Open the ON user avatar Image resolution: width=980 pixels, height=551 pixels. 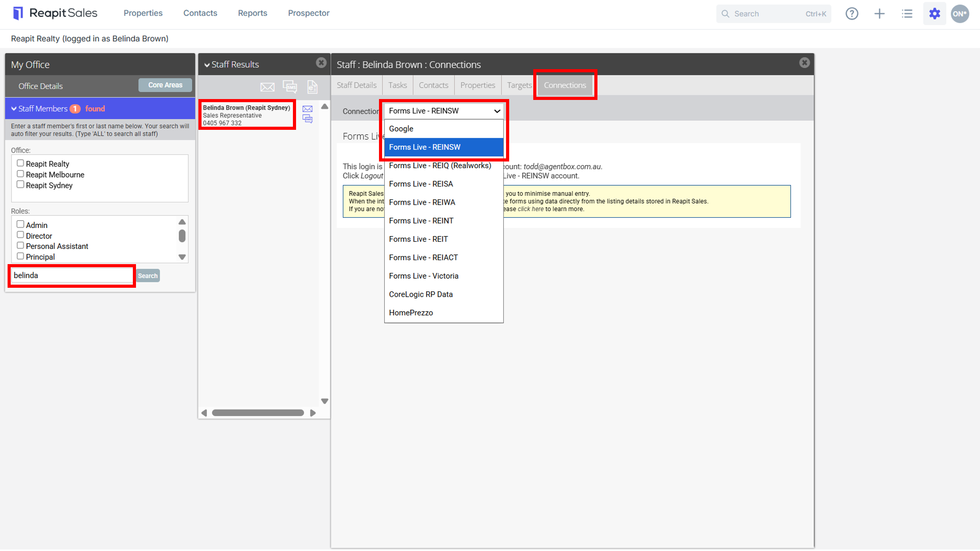(x=959, y=14)
